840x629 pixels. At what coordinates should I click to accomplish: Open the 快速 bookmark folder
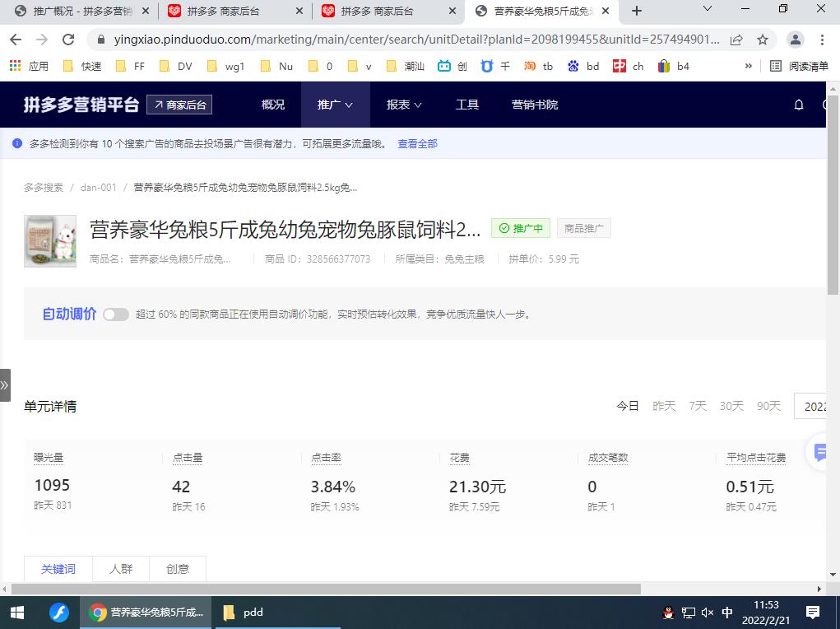(x=82, y=66)
